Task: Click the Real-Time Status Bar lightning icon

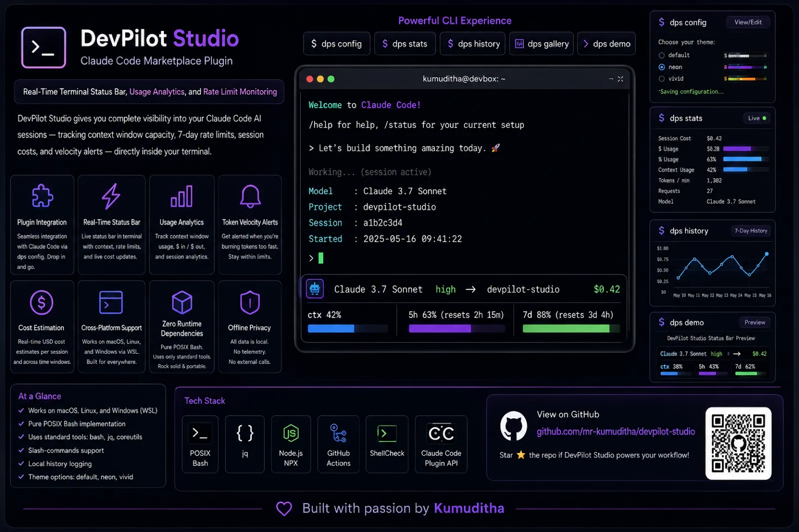Action: click(x=111, y=196)
